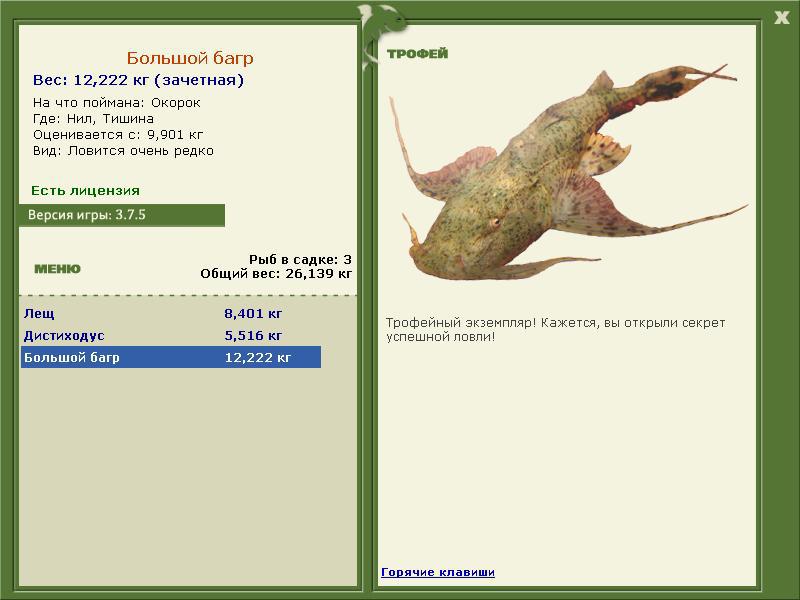Click the Рыб в садке: 3 counter
The height and width of the screenshot is (600, 800).
pyautogui.click(x=300, y=259)
